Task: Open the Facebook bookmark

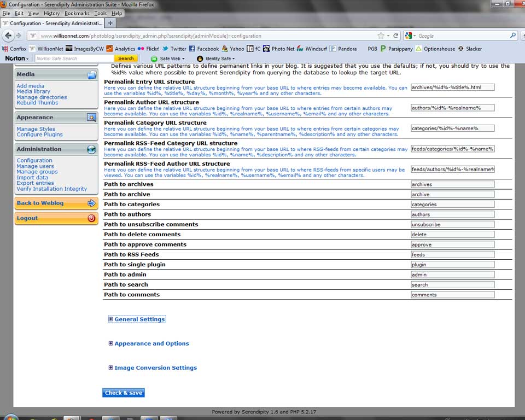Action: [x=203, y=49]
